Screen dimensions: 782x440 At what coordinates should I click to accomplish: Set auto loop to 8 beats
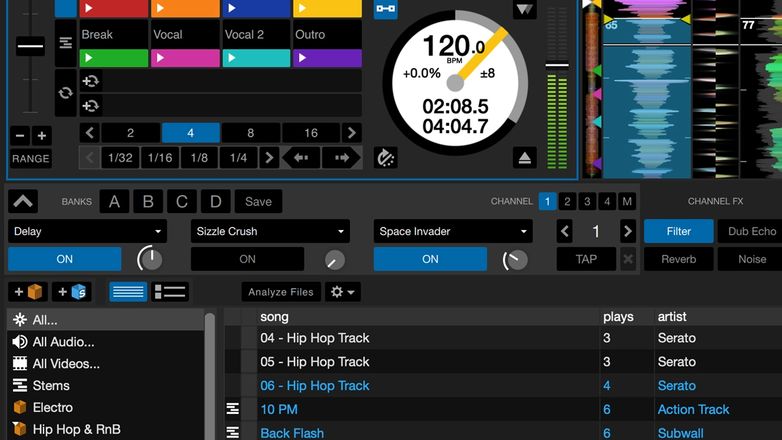pos(250,133)
